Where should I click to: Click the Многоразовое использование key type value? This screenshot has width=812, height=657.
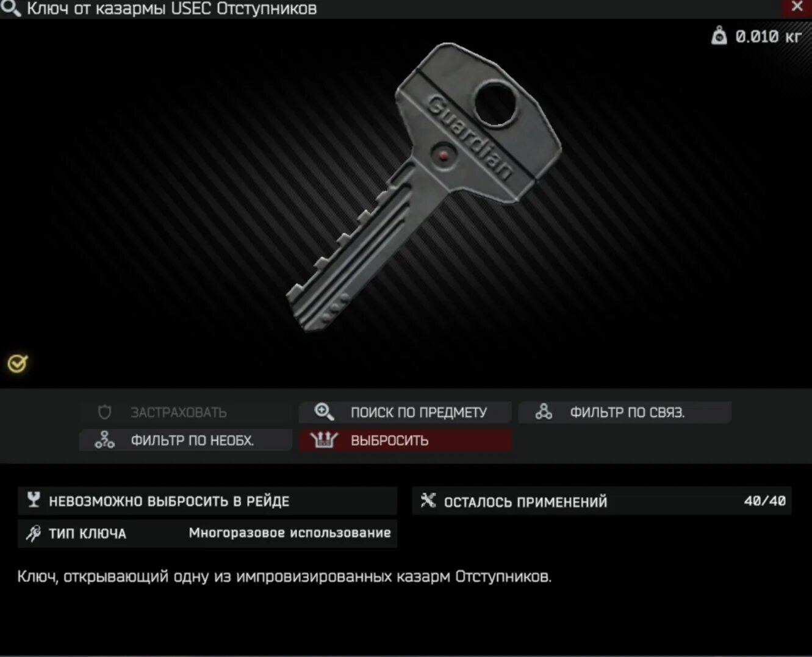[x=290, y=533]
